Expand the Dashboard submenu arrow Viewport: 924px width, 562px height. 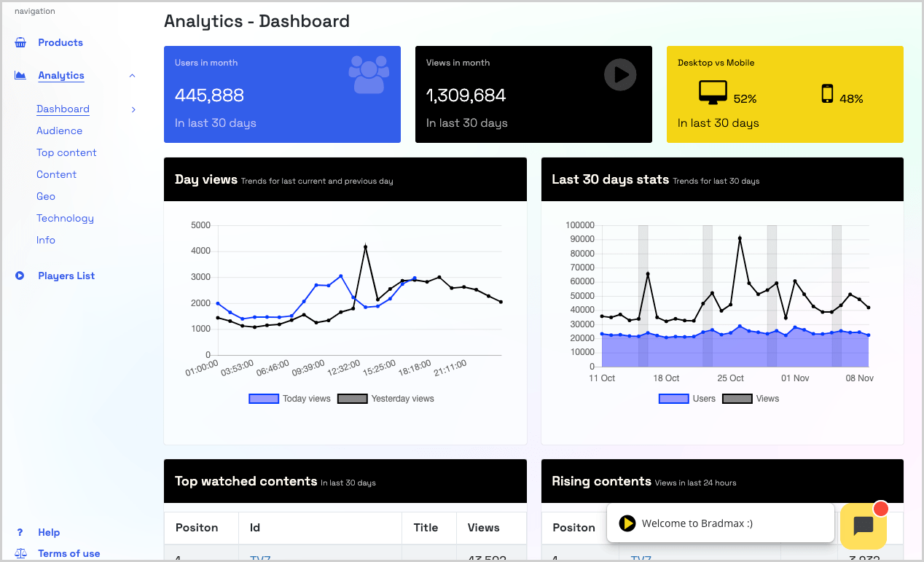tap(133, 109)
